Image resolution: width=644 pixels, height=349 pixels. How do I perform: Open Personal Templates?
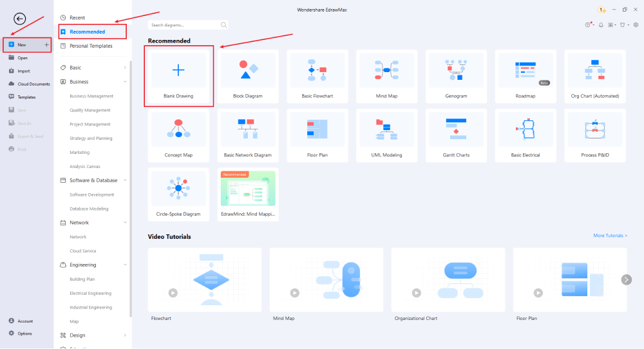pos(91,46)
